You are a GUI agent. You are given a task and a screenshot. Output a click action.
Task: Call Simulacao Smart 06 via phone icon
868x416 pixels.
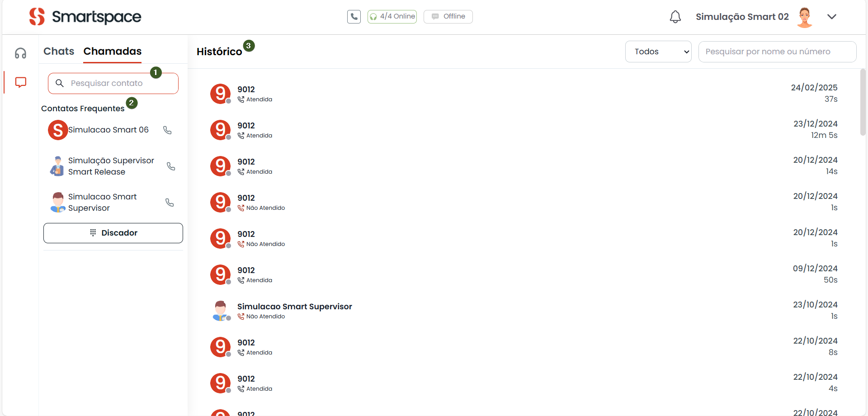167,130
